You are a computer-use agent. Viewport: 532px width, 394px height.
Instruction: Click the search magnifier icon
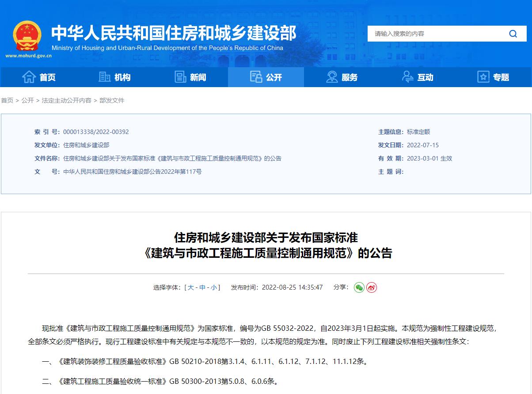(x=513, y=34)
